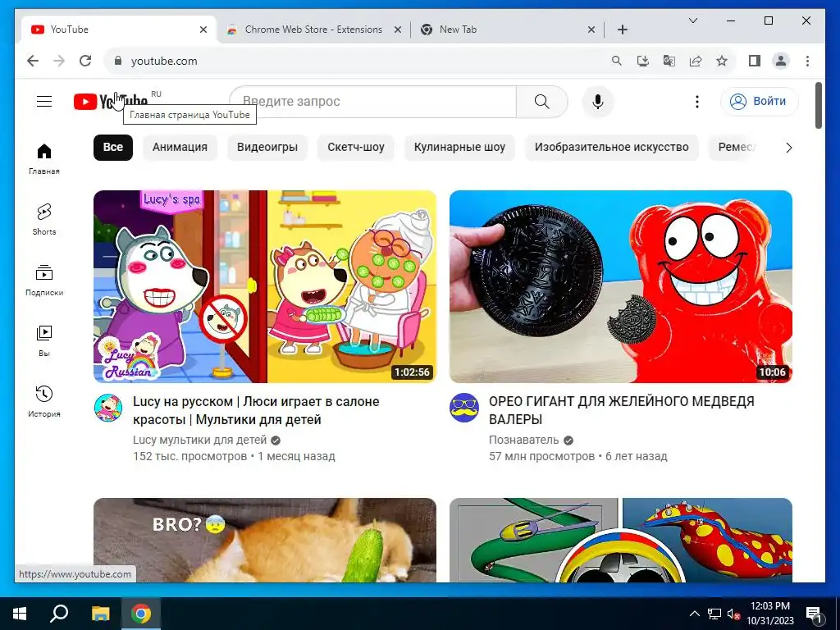Open the Lucy's spa video thumbnail

pos(265,286)
